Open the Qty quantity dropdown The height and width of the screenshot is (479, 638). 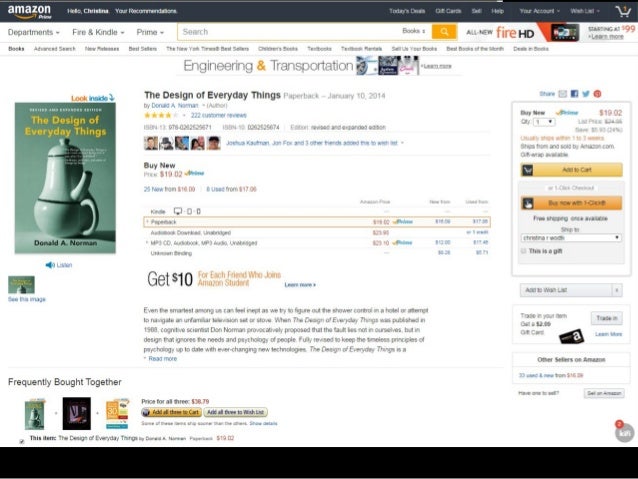544,122
